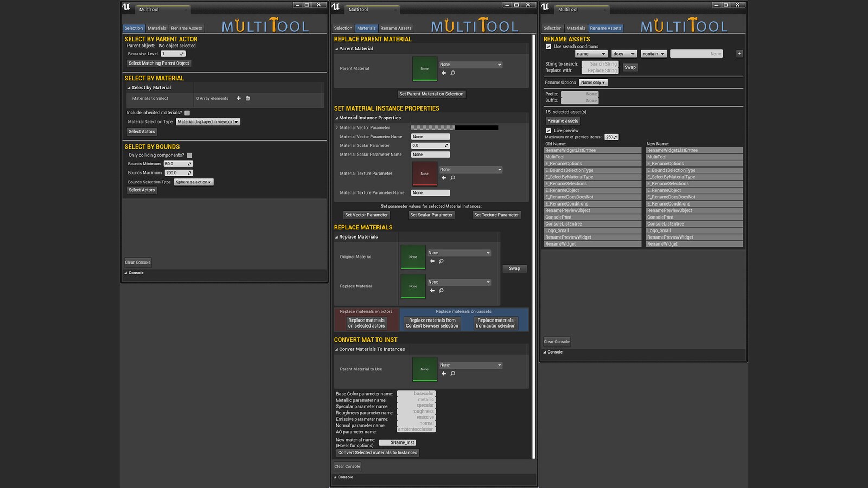This screenshot has width=868, height=488.
Task: Click Unreal logo in Selection window title bar
Action: [x=126, y=7]
